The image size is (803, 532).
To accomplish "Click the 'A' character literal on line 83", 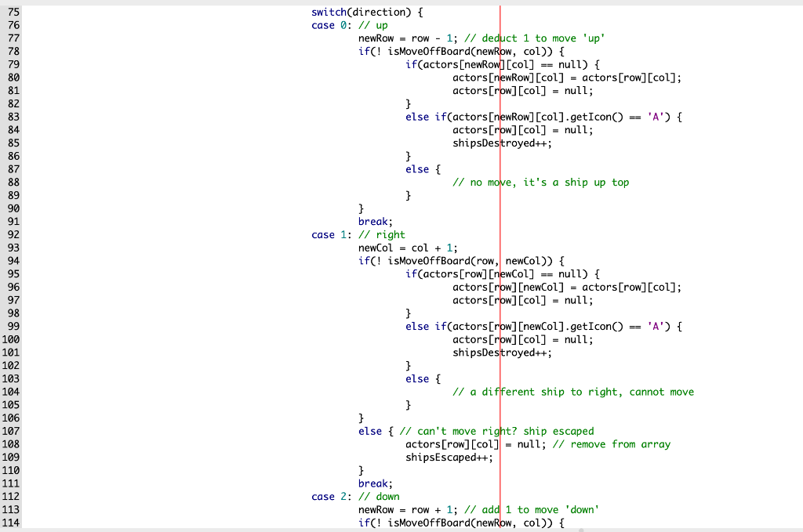I will (655, 116).
